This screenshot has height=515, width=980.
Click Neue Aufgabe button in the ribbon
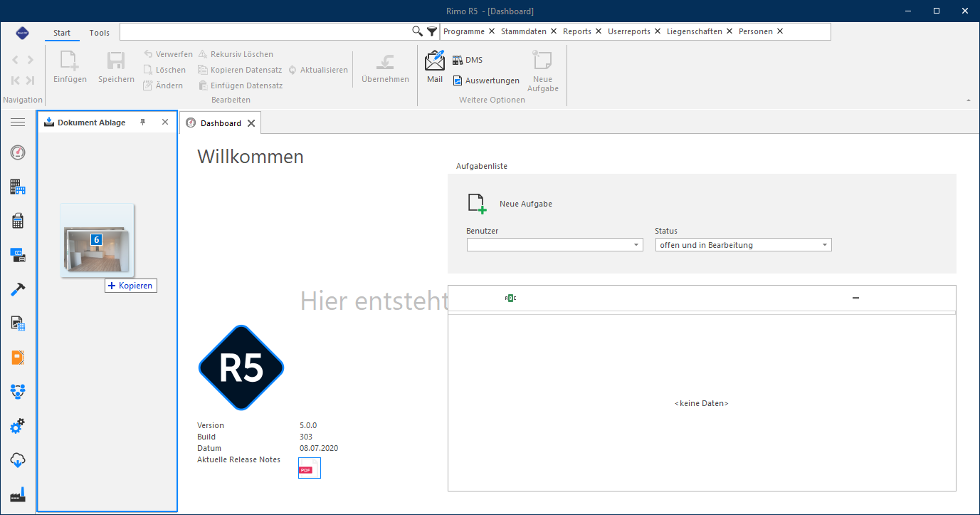pos(543,71)
